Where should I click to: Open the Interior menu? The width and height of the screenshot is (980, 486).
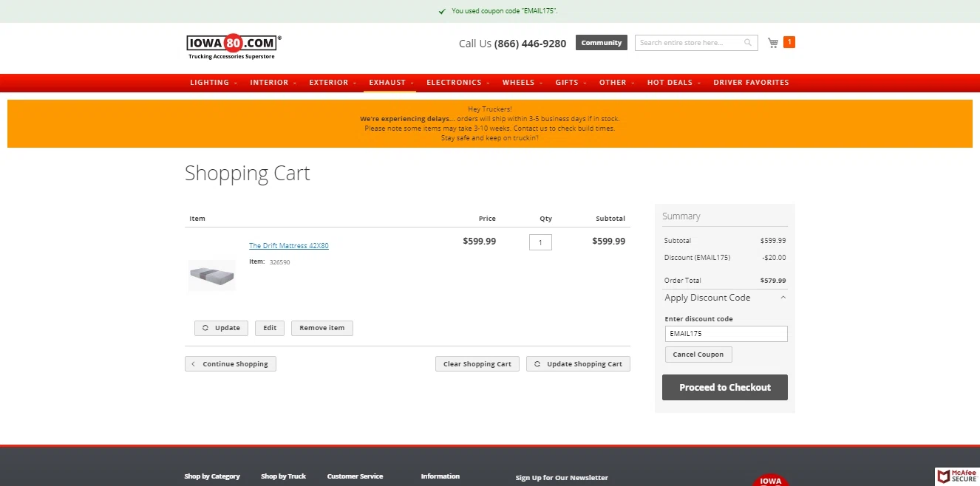[273, 83]
